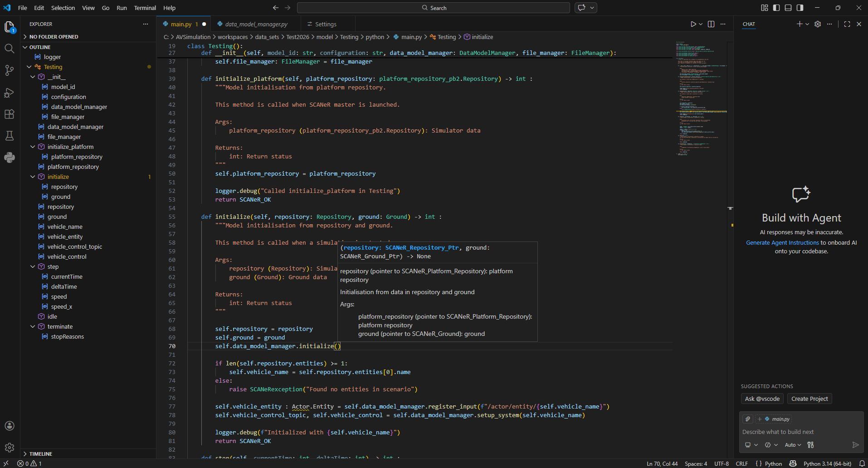This screenshot has height=468, width=868.
Task: Click the Create Project button
Action: [x=809, y=399]
